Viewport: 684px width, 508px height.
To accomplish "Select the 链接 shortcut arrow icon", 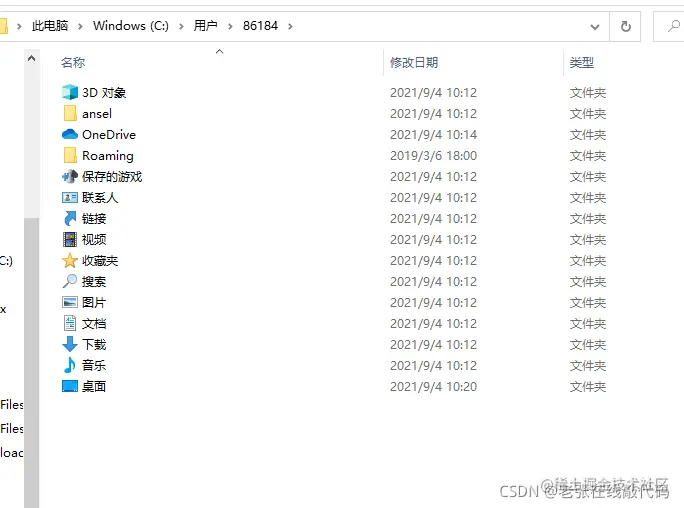I will 70,218.
